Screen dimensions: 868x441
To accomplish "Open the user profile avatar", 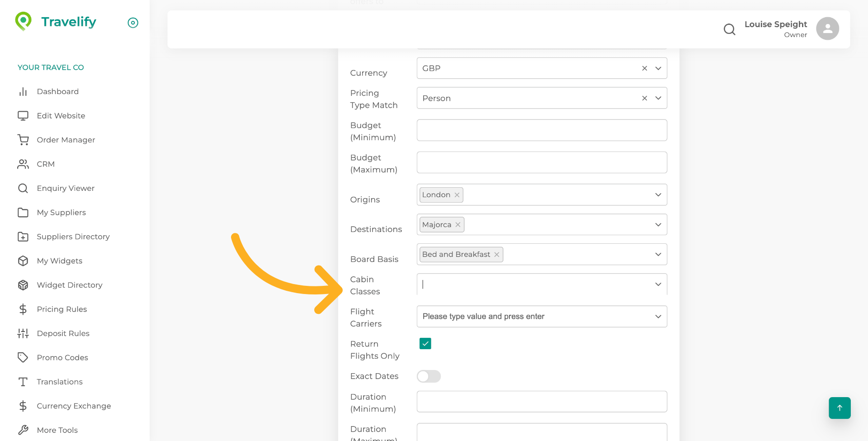I will tap(827, 28).
